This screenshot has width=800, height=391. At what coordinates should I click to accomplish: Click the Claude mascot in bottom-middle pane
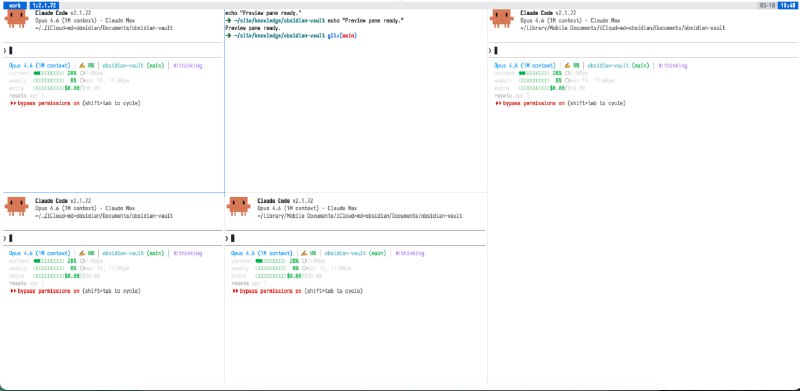238,206
